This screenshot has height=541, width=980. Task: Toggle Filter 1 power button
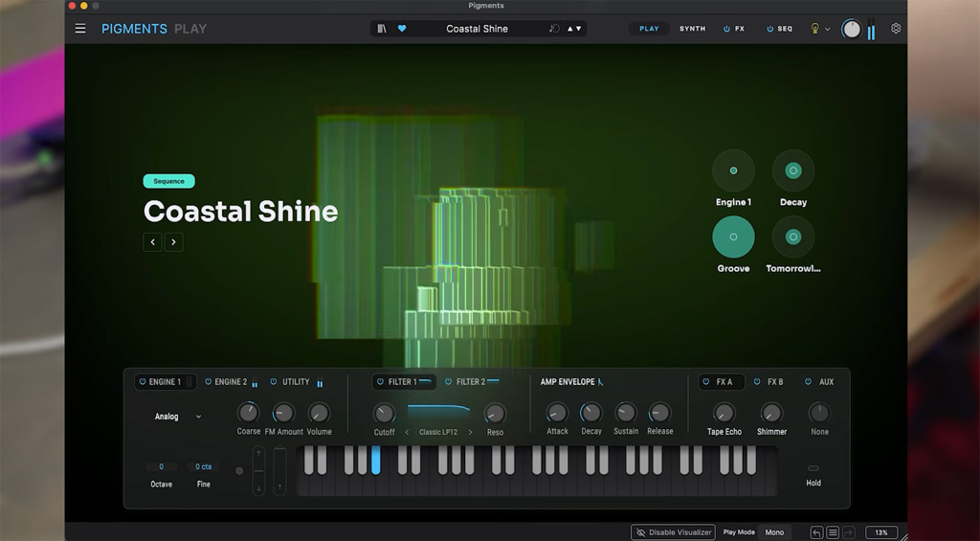click(x=380, y=381)
